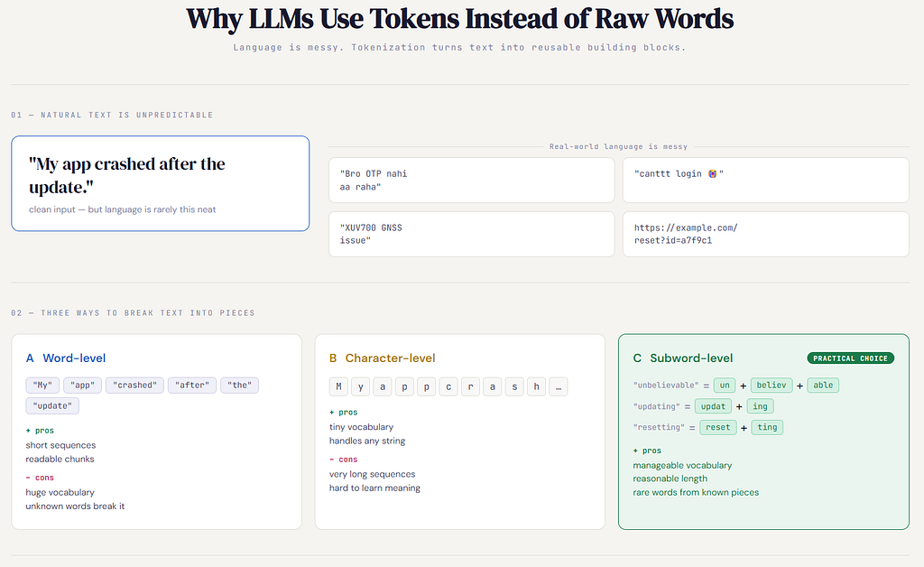Click "very long sequences" text
924x567 pixels.
tap(373, 474)
